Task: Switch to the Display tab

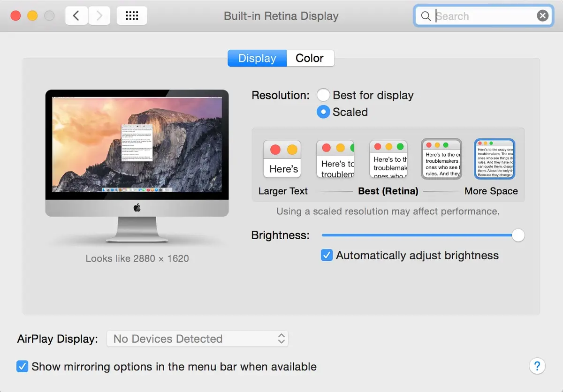Action: [x=257, y=58]
